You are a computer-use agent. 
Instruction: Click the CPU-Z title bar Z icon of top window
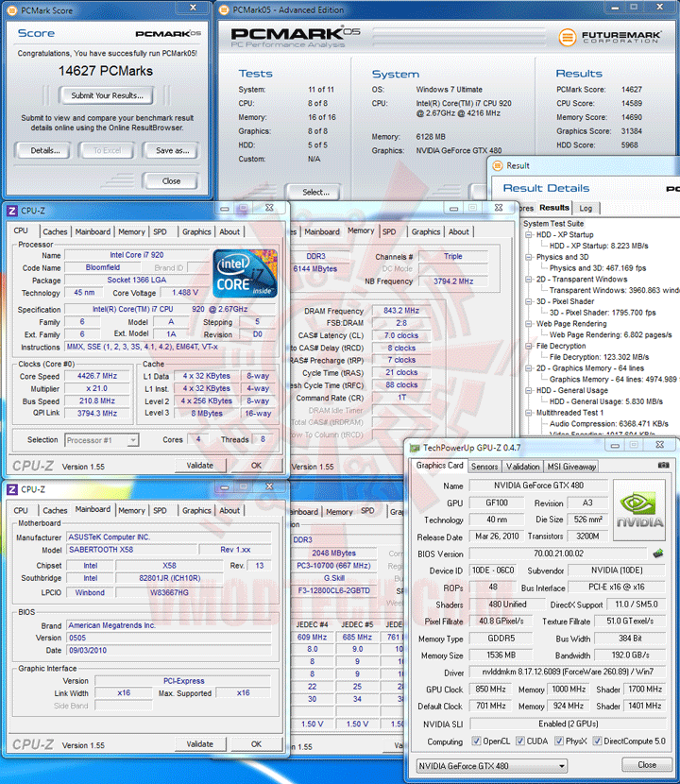[x=12, y=211]
